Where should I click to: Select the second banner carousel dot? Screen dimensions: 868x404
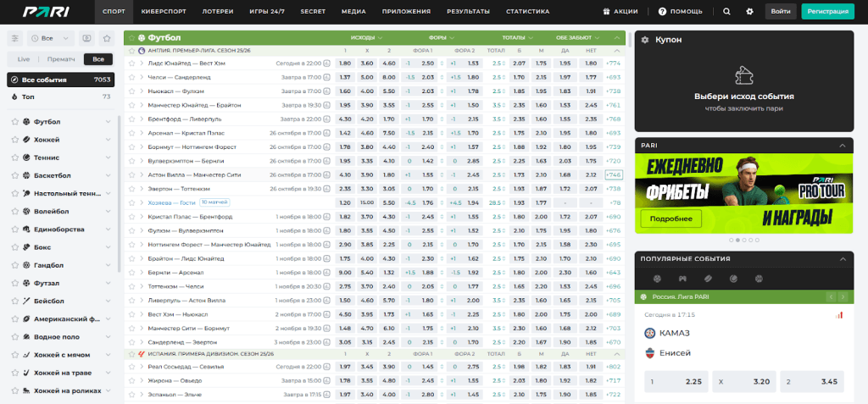737,241
